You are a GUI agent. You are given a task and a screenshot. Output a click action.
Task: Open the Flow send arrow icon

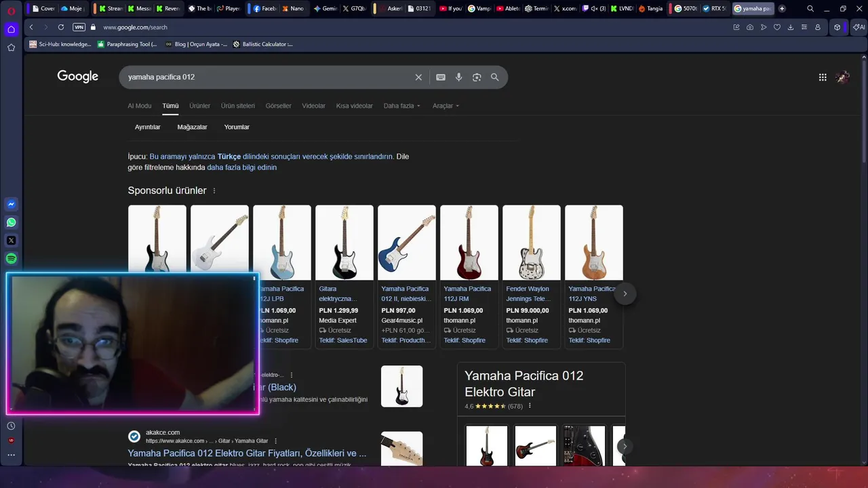pos(764,27)
